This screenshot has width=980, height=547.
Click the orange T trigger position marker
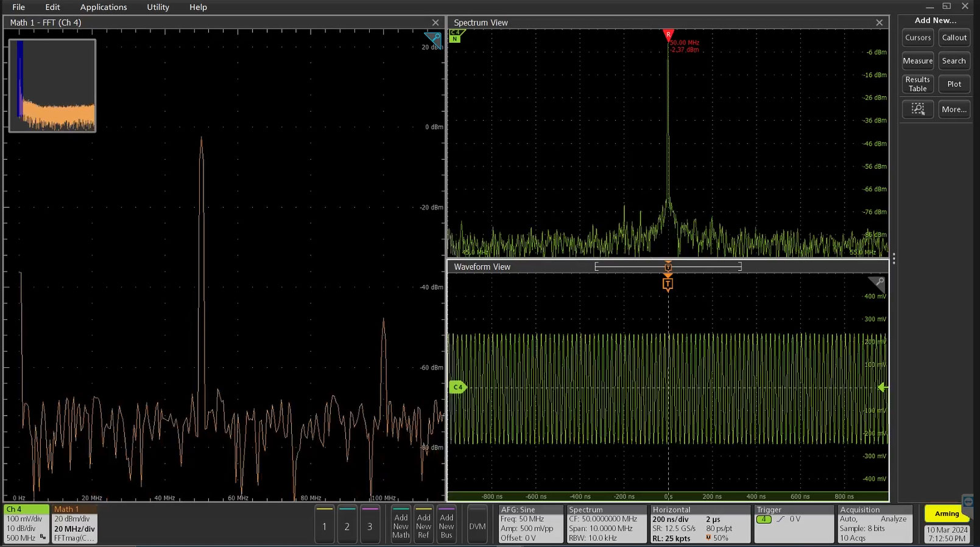(668, 284)
